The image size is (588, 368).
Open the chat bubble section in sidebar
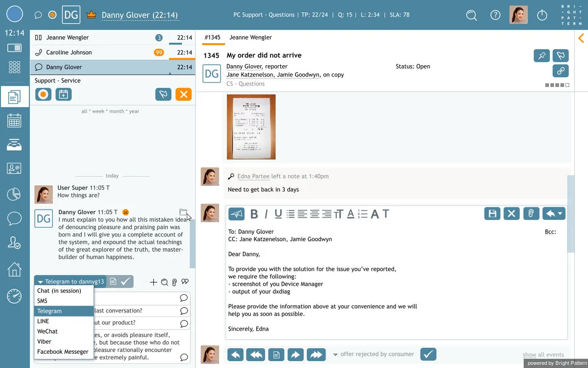coord(14,218)
